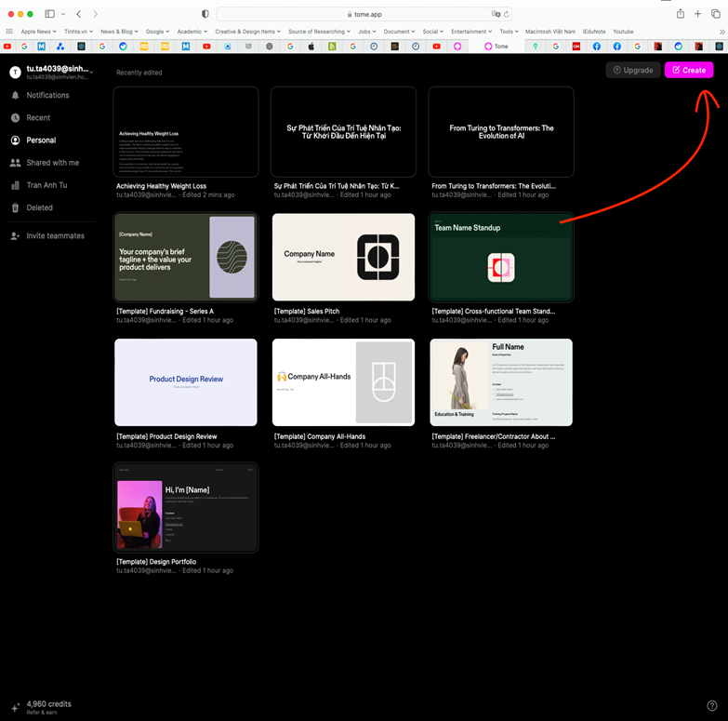This screenshot has height=721, width=728.
Task: Click the account avatar circle
Action: (x=15, y=72)
